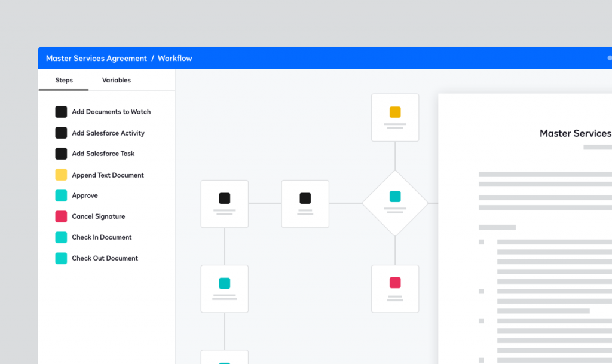This screenshot has width=612, height=364.
Task: Click the leftmost black node on the canvas
Action: tap(224, 203)
